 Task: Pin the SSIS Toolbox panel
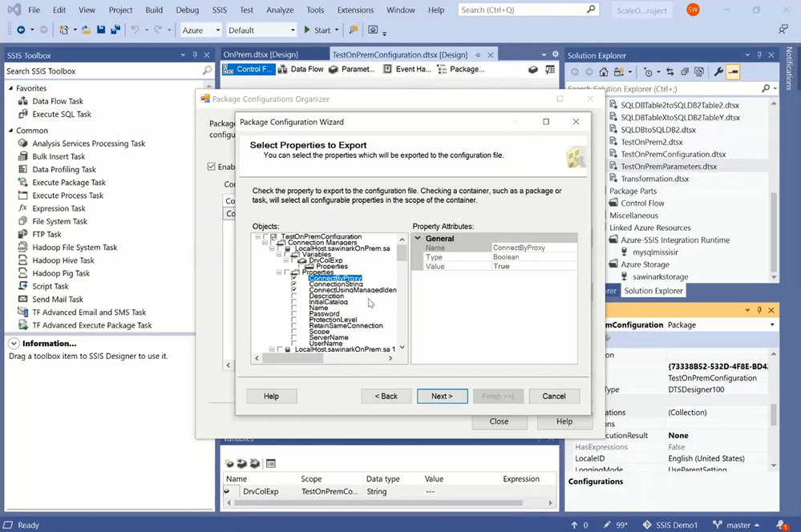pyautogui.click(x=195, y=55)
